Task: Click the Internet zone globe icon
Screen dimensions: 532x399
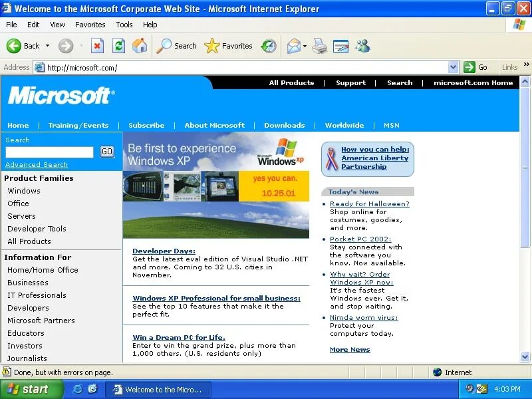Action: pos(437,372)
